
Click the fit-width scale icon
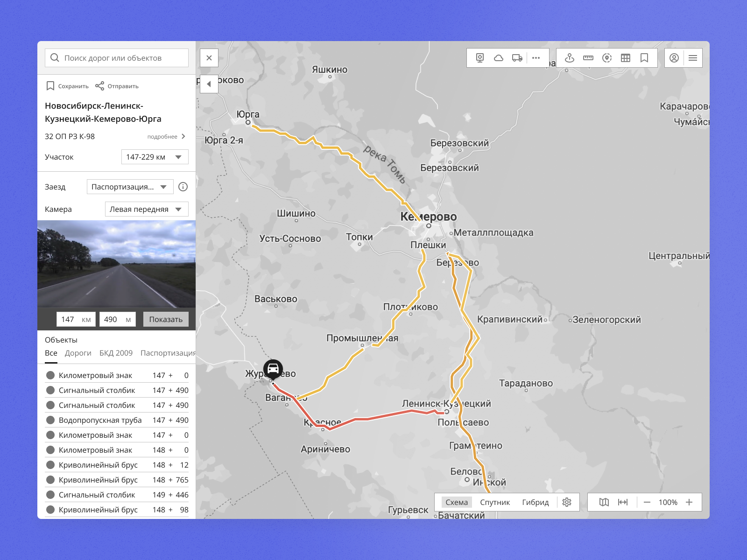point(623,502)
